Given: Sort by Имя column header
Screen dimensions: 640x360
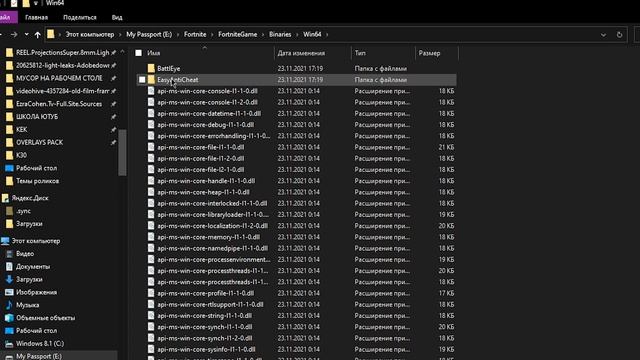Looking at the screenshot, I should 153,53.
